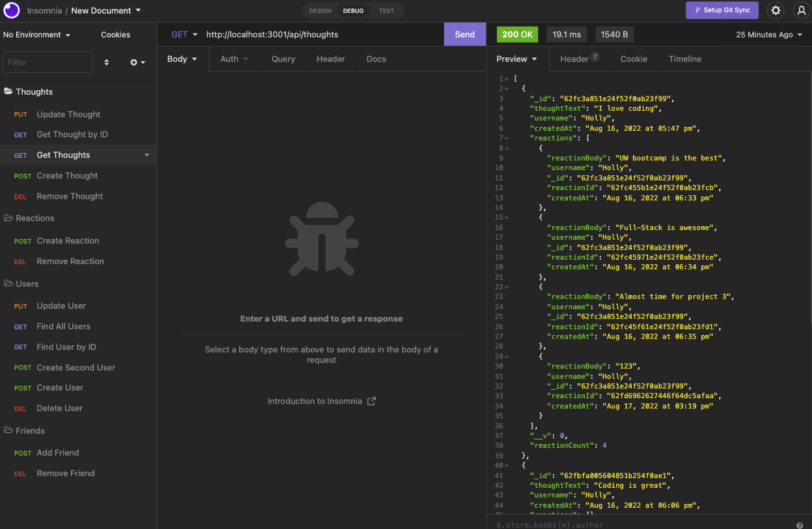
Task: Click the help question mark icon bottom-right
Action: [x=800, y=525]
